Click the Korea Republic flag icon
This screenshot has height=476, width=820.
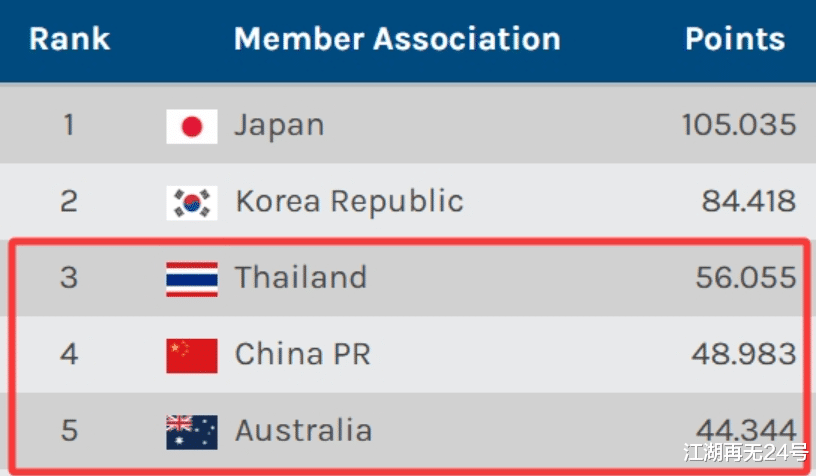[x=191, y=202]
